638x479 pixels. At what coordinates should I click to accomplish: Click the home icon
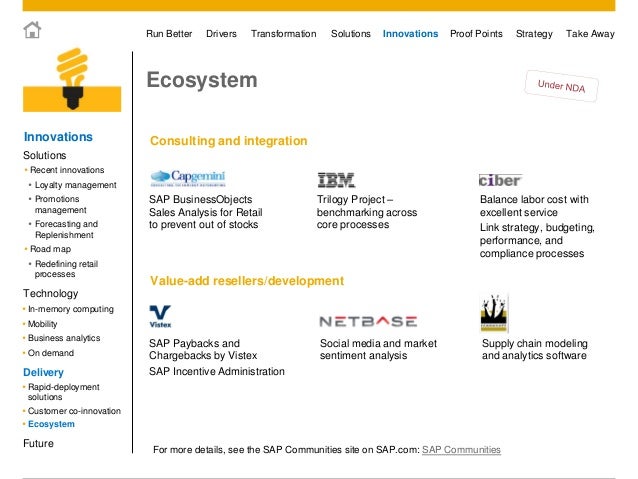[32, 30]
